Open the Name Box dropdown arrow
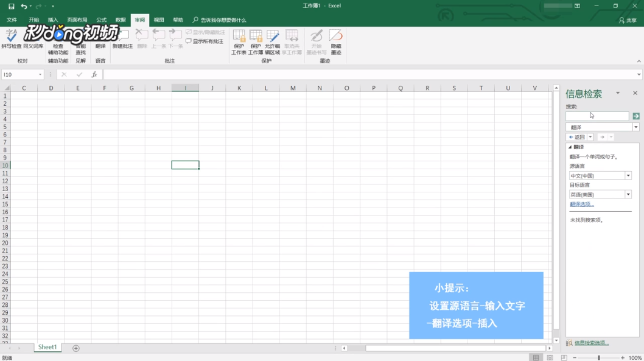Viewport: 644px width, 361px height. point(40,75)
